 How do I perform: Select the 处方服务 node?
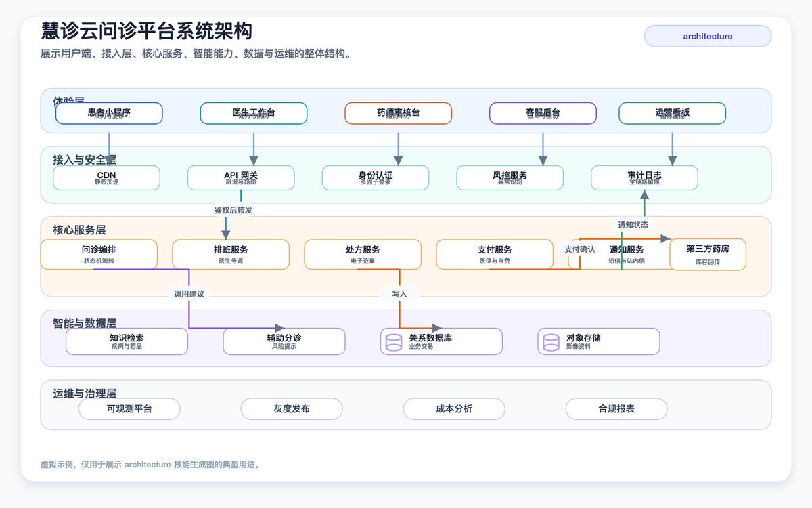click(363, 255)
